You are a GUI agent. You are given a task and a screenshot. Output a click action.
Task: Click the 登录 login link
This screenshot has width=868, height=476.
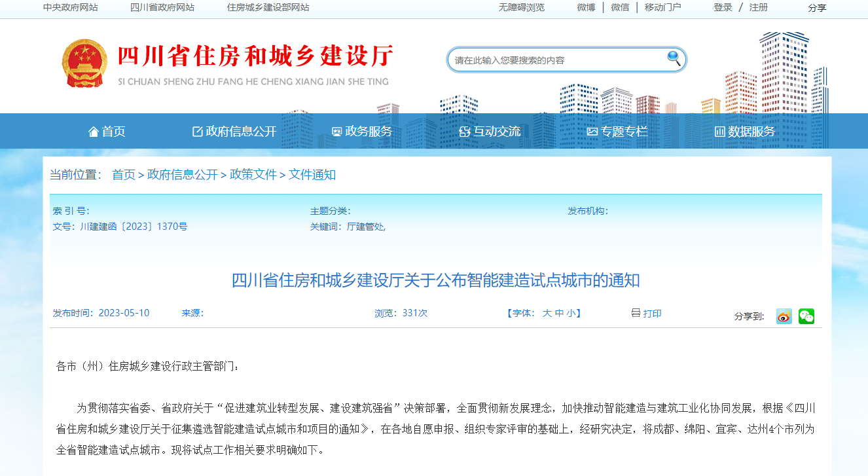723,8
